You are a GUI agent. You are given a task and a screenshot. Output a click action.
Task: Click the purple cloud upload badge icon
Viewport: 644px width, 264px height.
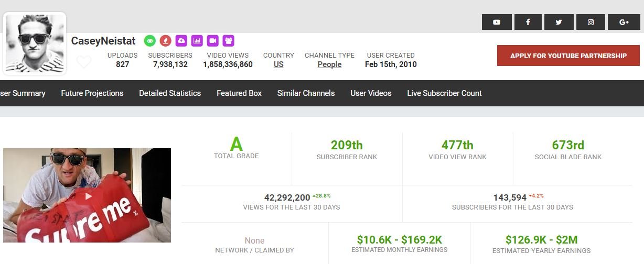(x=181, y=40)
